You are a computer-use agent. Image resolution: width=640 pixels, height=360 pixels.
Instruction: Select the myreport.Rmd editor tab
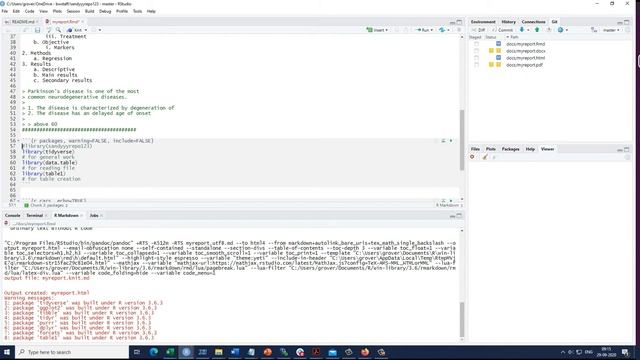click(x=65, y=22)
